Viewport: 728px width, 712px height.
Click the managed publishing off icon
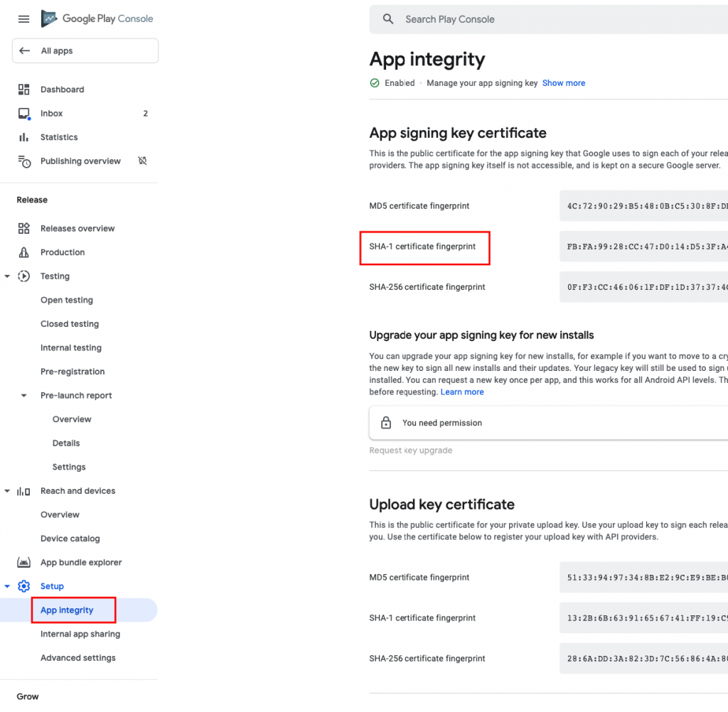pos(142,161)
